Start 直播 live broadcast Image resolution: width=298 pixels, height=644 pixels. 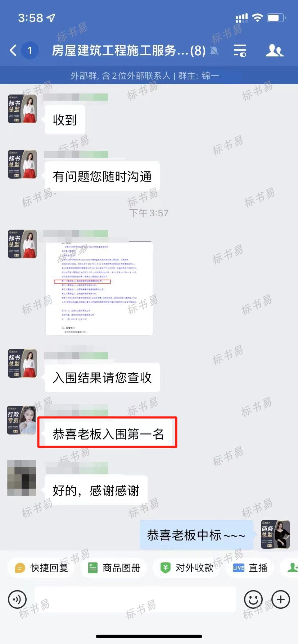coord(250,568)
